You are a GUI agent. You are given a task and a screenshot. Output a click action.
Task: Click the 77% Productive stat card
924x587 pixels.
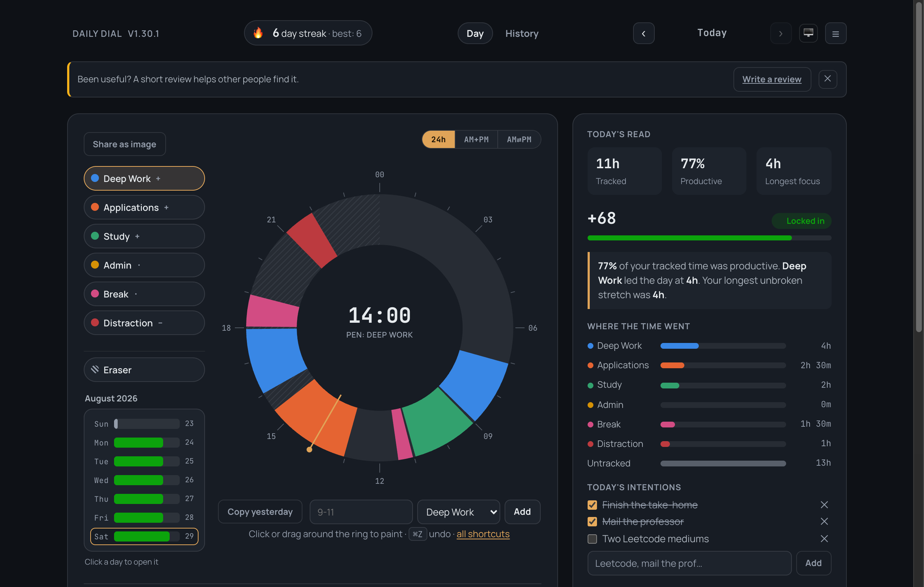709,171
